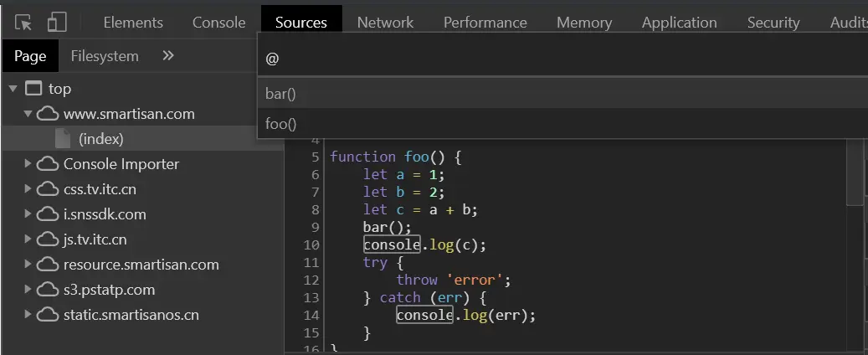Set a breakpoint on line number 14
The image size is (868, 355).
[x=311, y=315]
